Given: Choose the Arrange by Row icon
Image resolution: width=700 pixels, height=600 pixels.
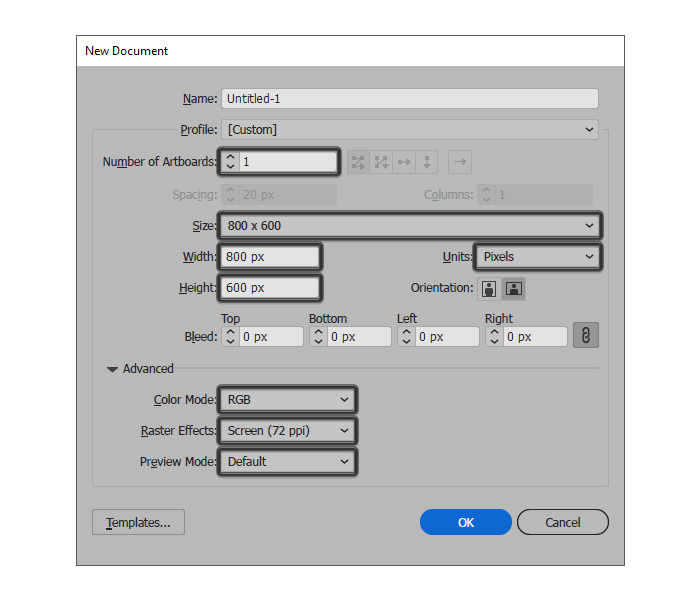Looking at the screenshot, I should point(404,162).
